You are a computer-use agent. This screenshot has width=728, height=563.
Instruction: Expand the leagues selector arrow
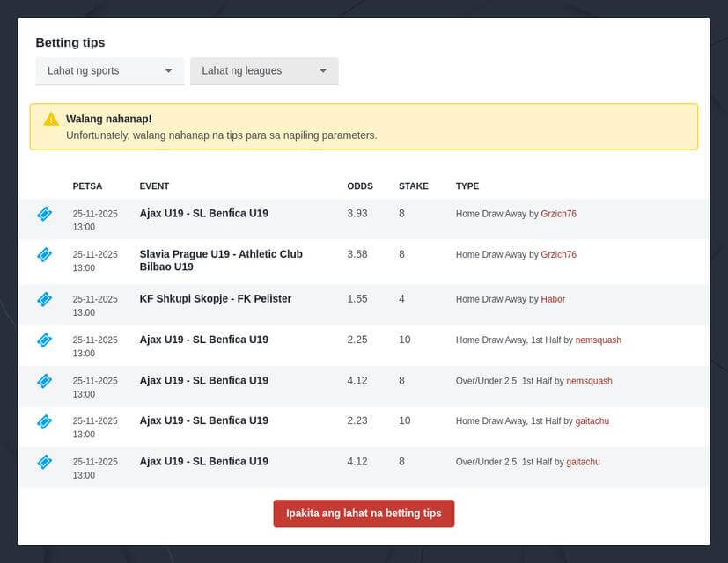[323, 70]
